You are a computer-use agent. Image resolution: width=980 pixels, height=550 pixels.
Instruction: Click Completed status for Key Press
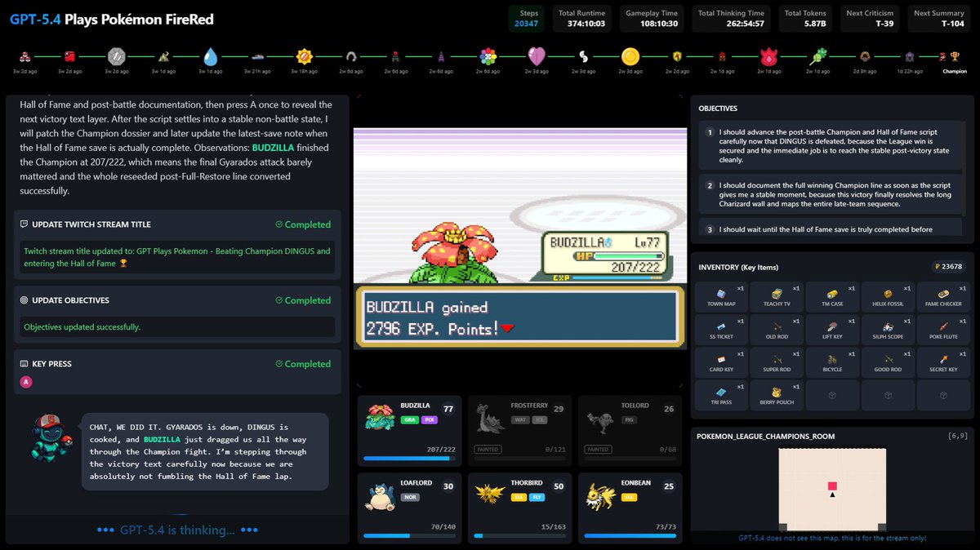(x=303, y=364)
